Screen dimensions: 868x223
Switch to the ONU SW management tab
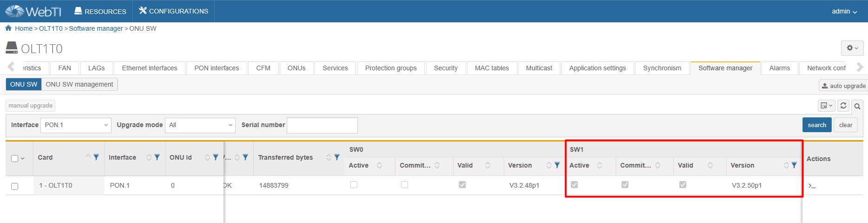79,84
